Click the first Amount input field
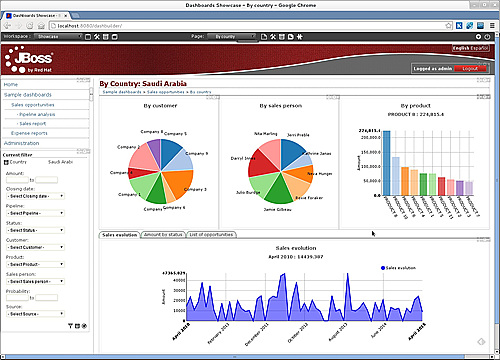500x360 pixels. (17, 180)
